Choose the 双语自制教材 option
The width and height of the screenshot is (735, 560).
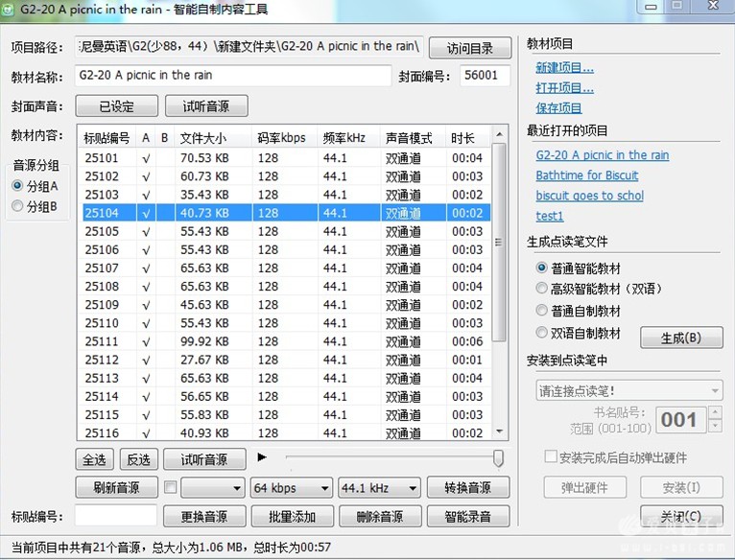tap(543, 333)
